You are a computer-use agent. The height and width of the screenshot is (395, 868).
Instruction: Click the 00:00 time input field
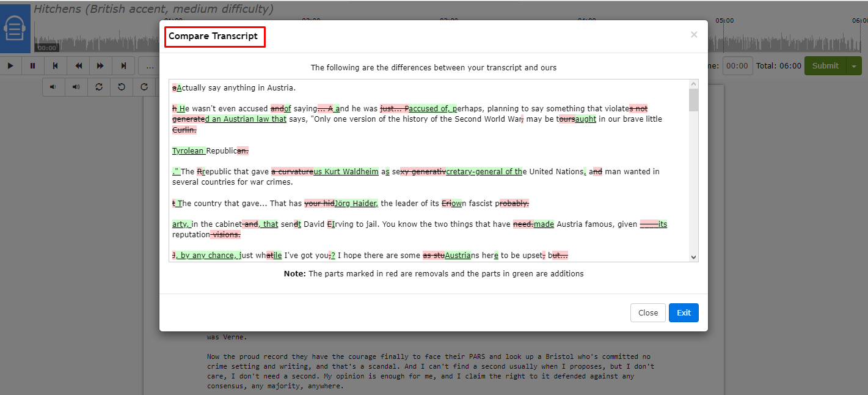[737, 65]
